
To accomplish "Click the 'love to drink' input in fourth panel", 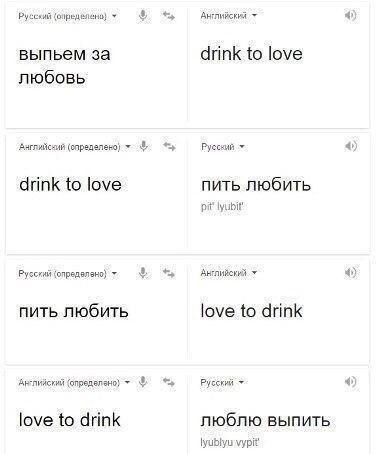I will click(70, 419).
